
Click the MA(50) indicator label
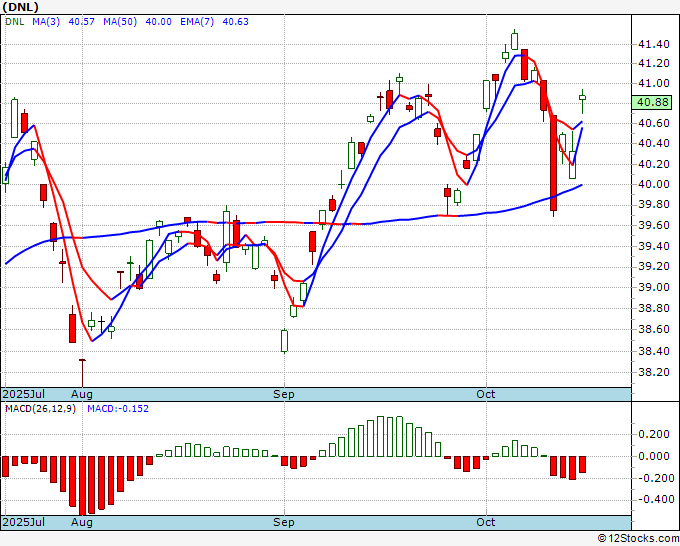tap(120, 22)
